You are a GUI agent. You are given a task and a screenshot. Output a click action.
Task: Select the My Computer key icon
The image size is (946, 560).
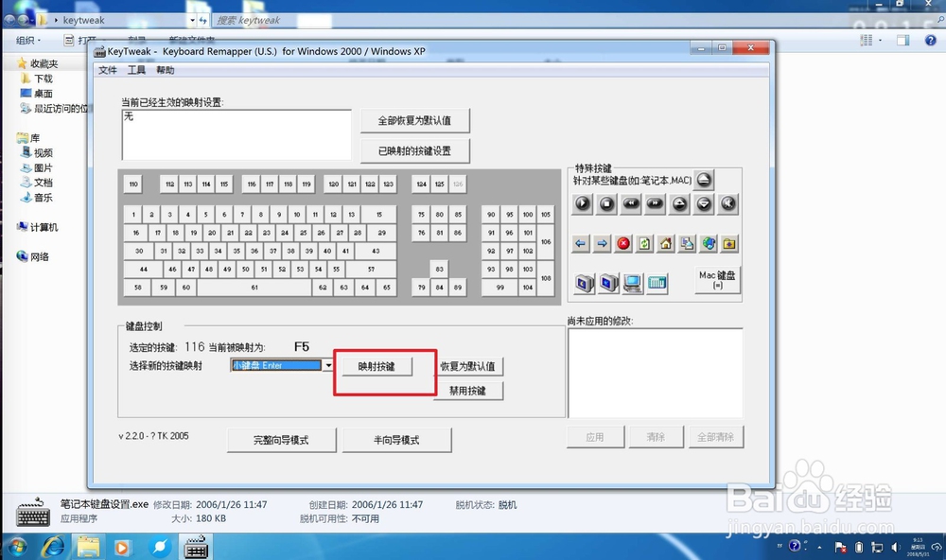[632, 283]
